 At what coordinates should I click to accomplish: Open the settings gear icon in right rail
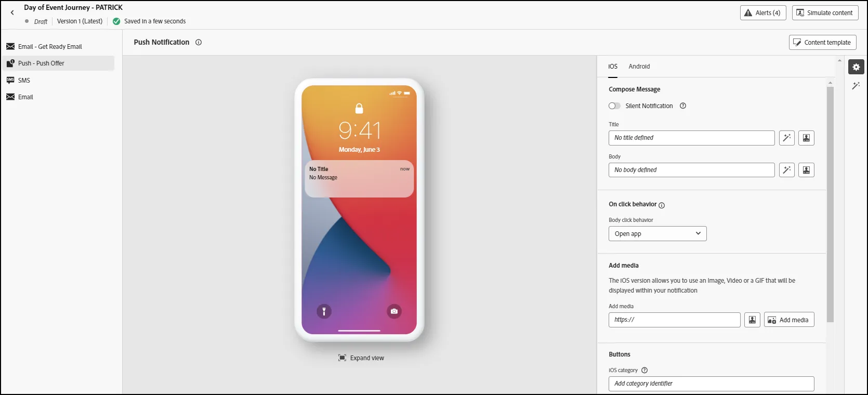click(x=857, y=67)
